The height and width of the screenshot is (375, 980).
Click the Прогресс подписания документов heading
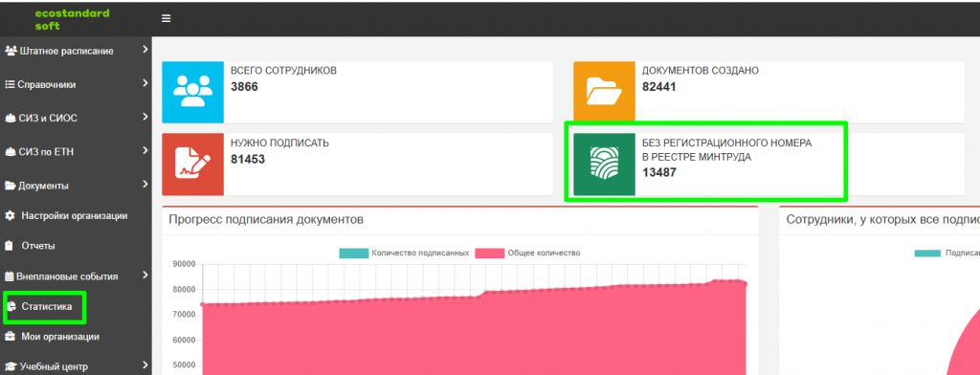click(266, 220)
